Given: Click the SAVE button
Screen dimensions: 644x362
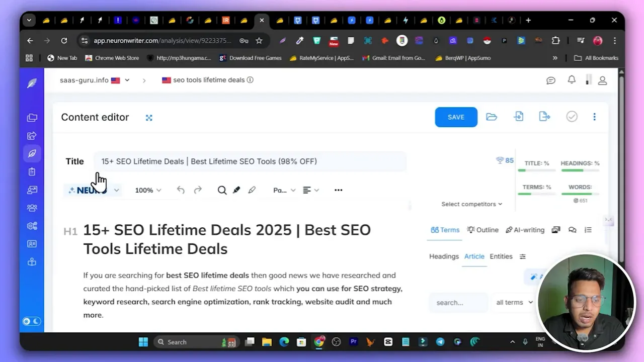Looking at the screenshot, I should [x=456, y=117].
